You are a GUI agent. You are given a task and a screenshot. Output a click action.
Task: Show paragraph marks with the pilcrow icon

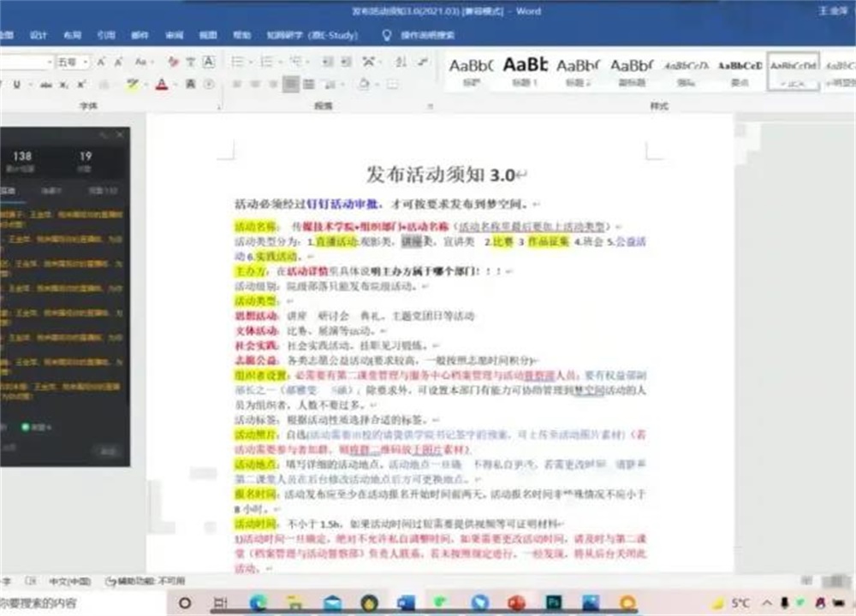(x=419, y=62)
